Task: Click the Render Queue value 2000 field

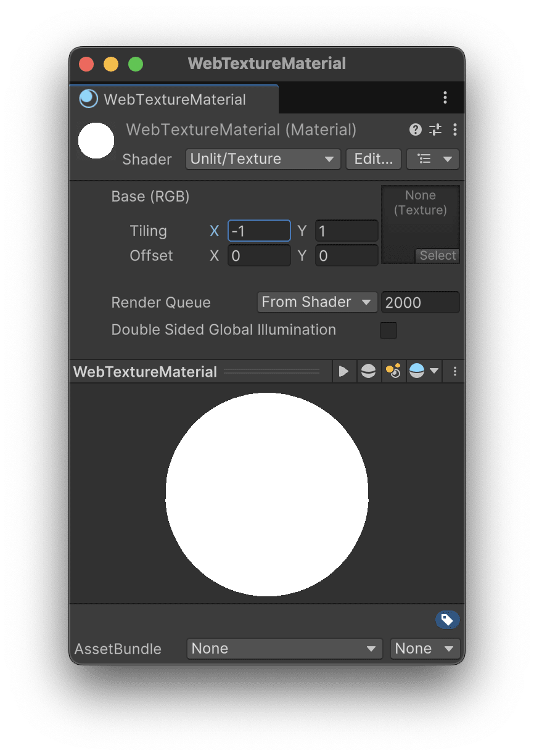Action: 421,302
